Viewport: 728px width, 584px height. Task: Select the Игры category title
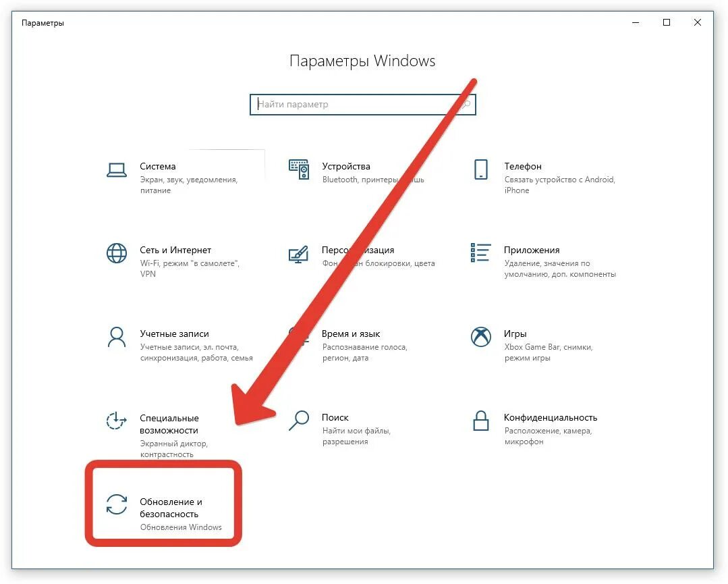click(x=515, y=334)
